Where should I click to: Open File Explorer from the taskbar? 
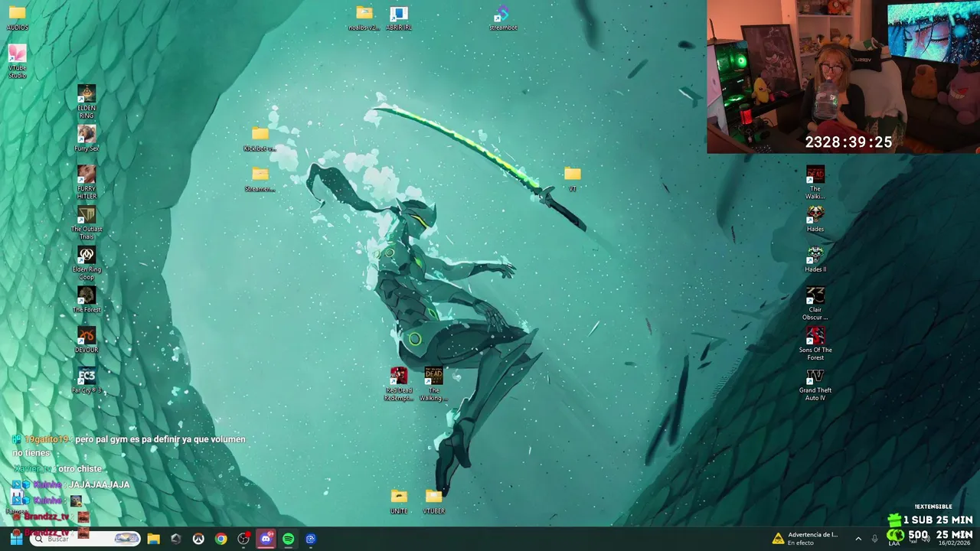click(153, 539)
